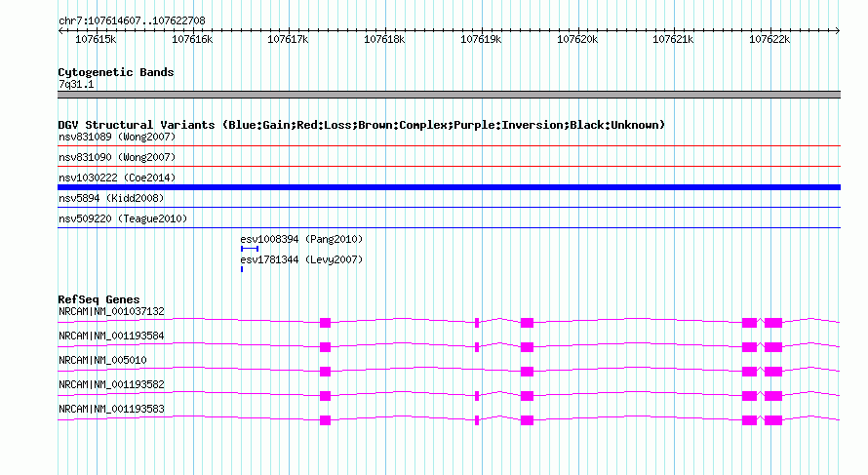Image resolution: width=868 pixels, height=475 pixels.
Task: Click exon near 107619.5k of NM_001193582
Action: [x=527, y=396]
